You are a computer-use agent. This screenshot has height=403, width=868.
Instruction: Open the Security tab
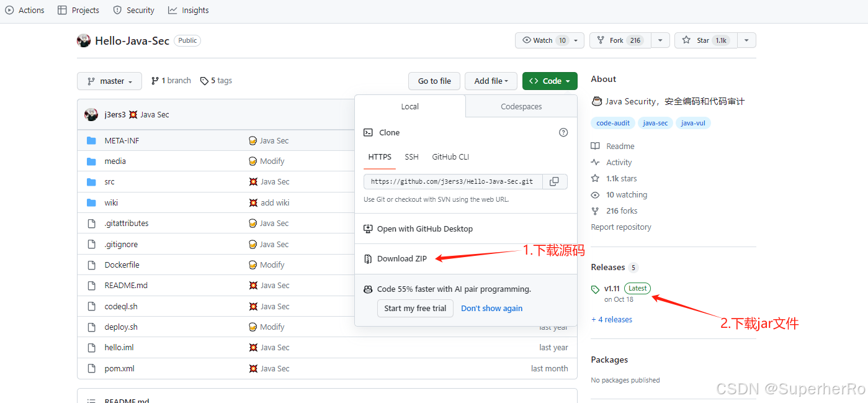pyautogui.click(x=133, y=10)
